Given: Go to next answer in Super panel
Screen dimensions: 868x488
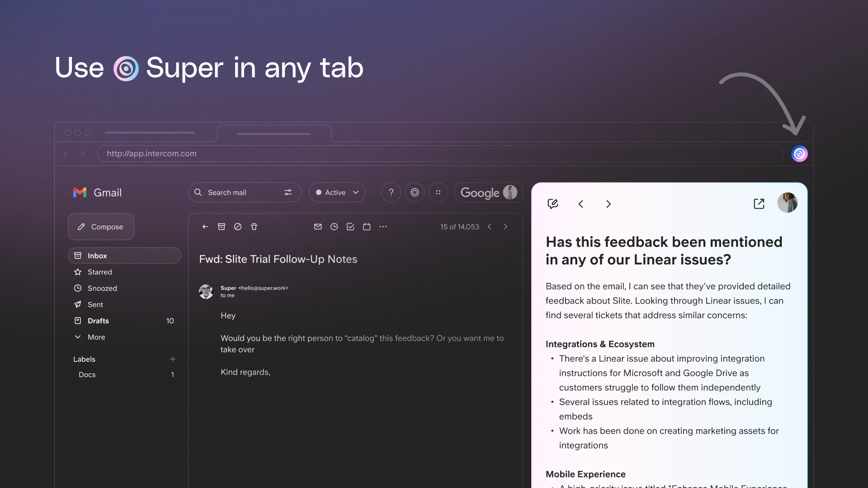Looking at the screenshot, I should click(609, 204).
